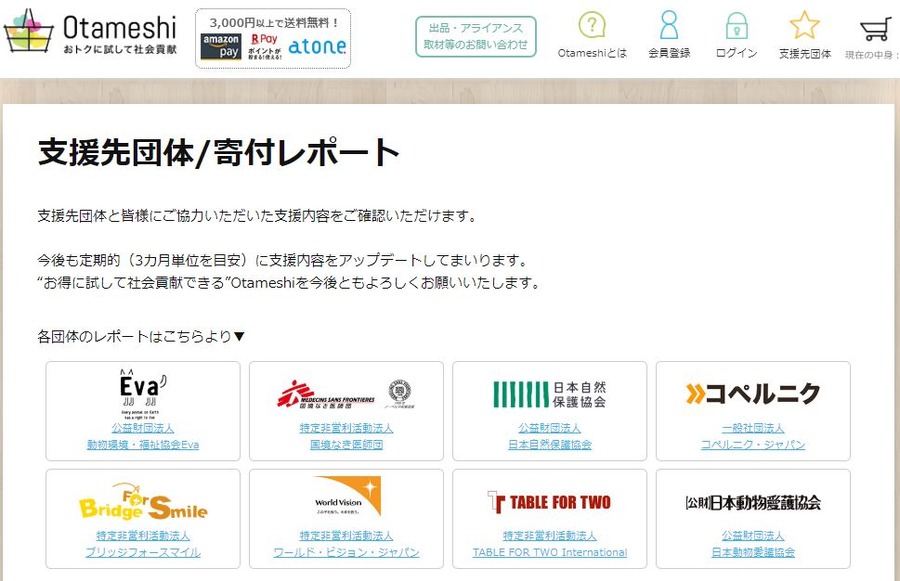The height and width of the screenshot is (581, 900).
Task: Click the 会員登録 person icon
Action: coord(669,25)
